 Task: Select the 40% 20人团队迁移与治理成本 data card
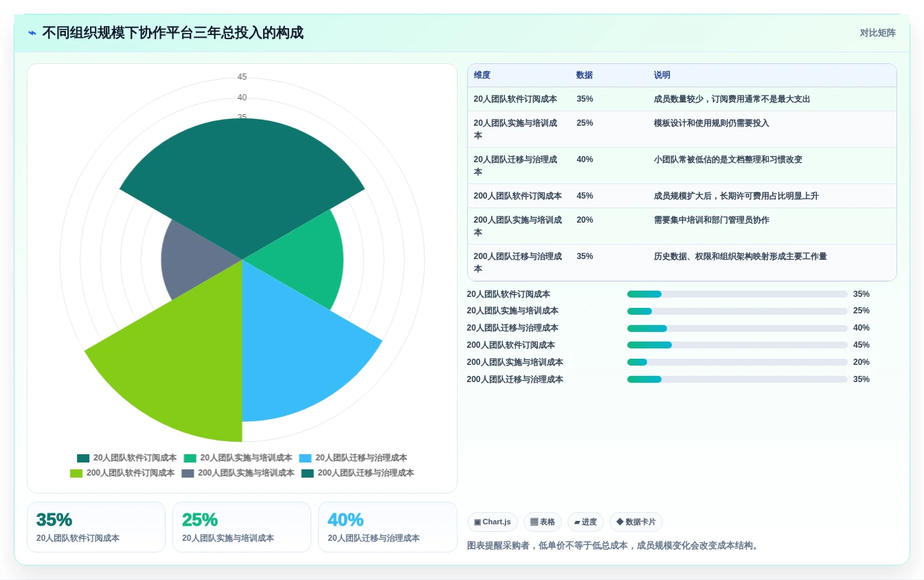[x=387, y=527]
